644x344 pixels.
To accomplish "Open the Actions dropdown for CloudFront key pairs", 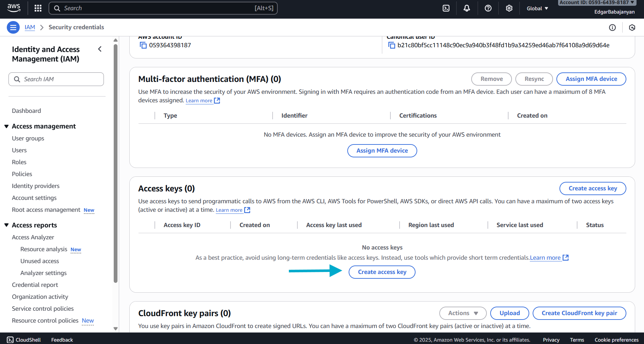I will (463, 313).
